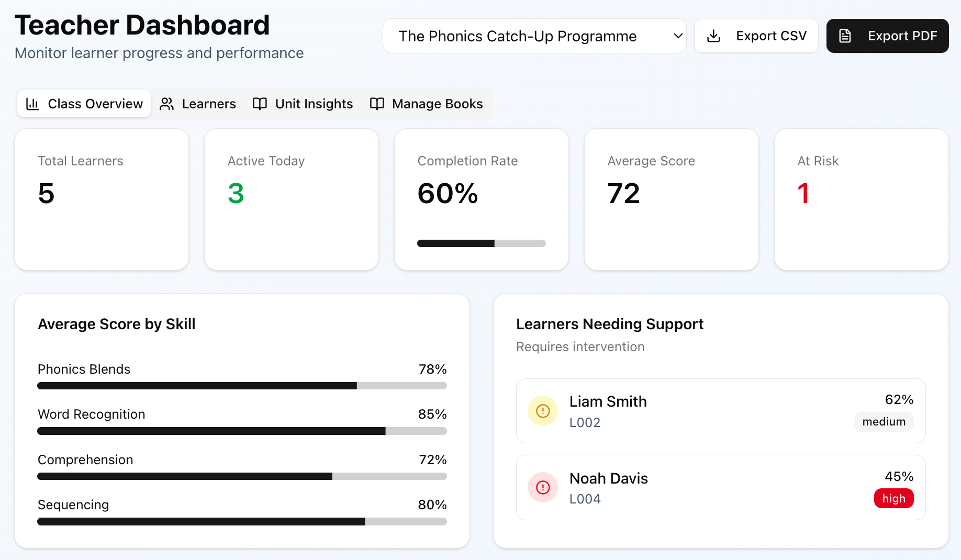Click the Phonics Blends score bar

(242, 386)
